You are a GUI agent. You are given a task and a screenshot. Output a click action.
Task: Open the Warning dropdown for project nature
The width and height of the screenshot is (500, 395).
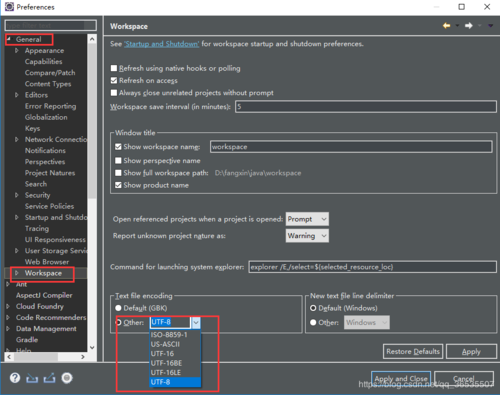pos(307,236)
